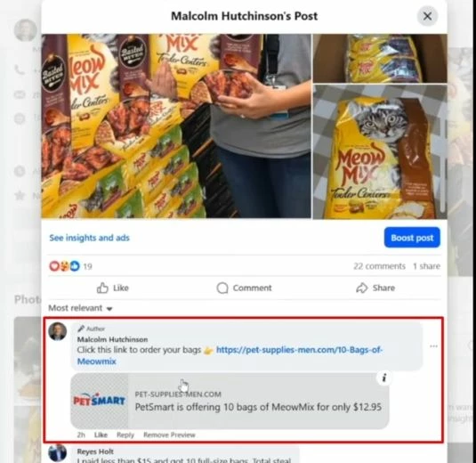476x463 pixels.
Task: Click Reyes Holt's profile avatar
Action: [x=57, y=453]
